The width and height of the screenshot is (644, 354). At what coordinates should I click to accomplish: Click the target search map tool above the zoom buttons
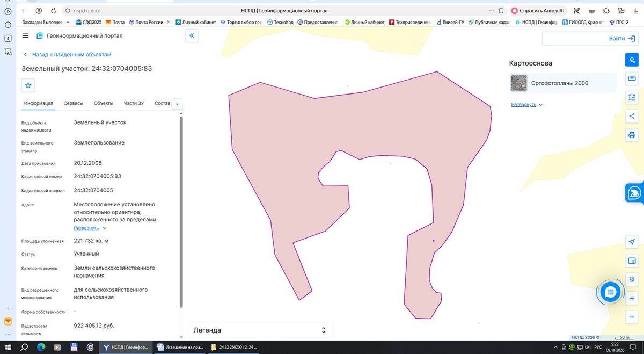[632, 280]
